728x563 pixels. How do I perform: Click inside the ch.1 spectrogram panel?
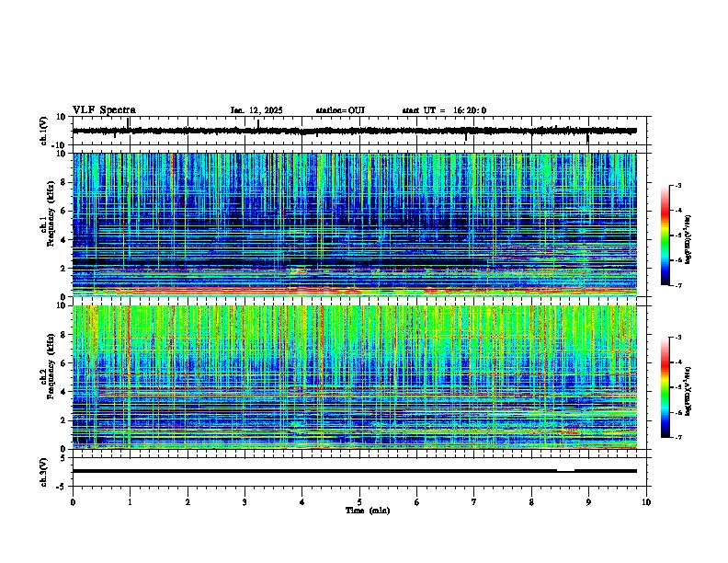pos(354,224)
